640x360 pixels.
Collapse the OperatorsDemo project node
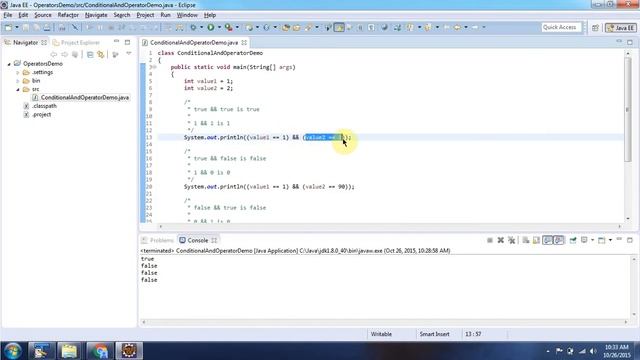tap(9, 64)
